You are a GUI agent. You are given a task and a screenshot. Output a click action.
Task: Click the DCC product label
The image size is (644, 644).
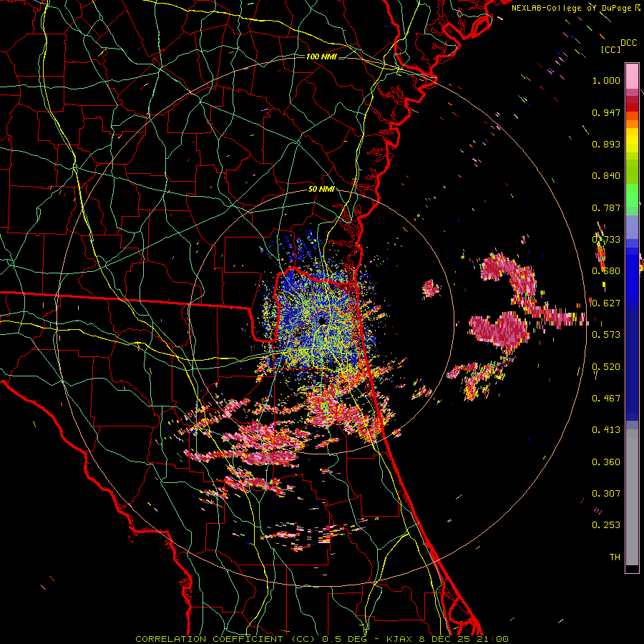[628, 43]
